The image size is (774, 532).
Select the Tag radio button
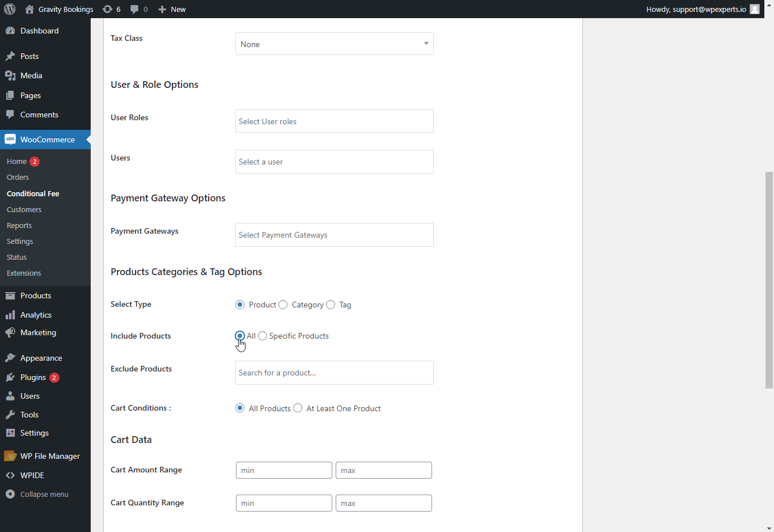[x=331, y=305]
